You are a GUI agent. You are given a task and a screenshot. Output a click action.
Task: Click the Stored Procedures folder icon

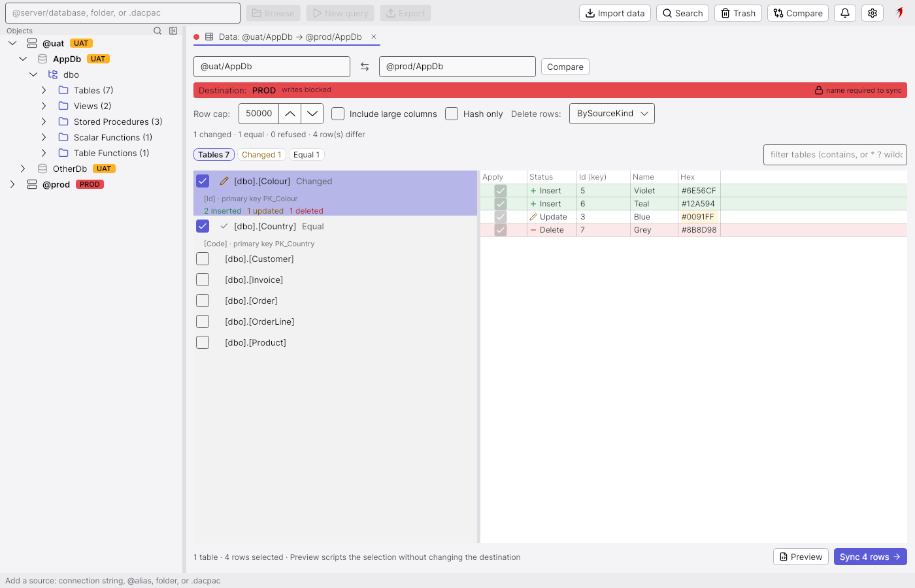[x=63, y=122]
